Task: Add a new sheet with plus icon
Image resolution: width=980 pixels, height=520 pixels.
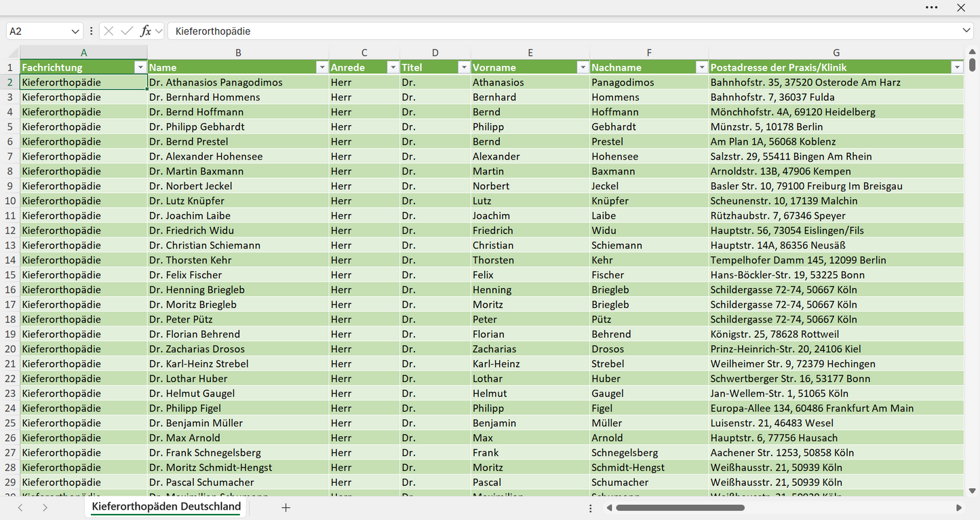Action: (x=286, y=508)
